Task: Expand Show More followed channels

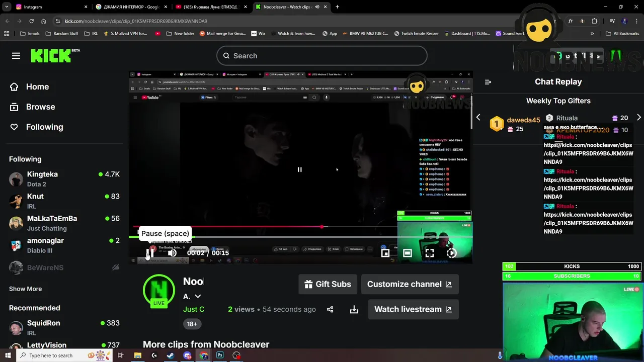Action: pos(25,289)
